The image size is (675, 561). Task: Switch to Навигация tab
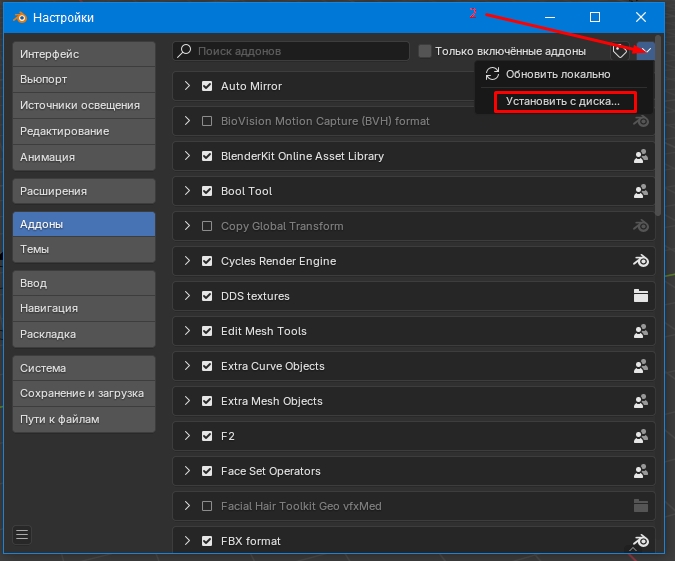click(x=84, y=308)
